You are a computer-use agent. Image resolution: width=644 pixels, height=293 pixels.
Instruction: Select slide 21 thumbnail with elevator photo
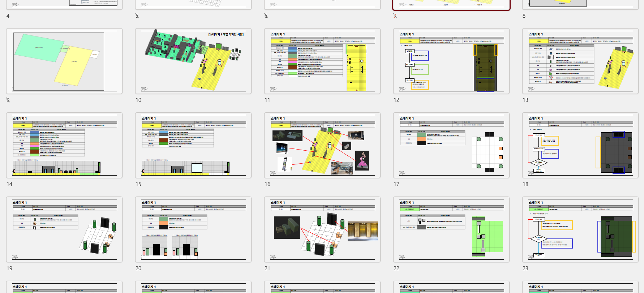click(x=322, y=229)
